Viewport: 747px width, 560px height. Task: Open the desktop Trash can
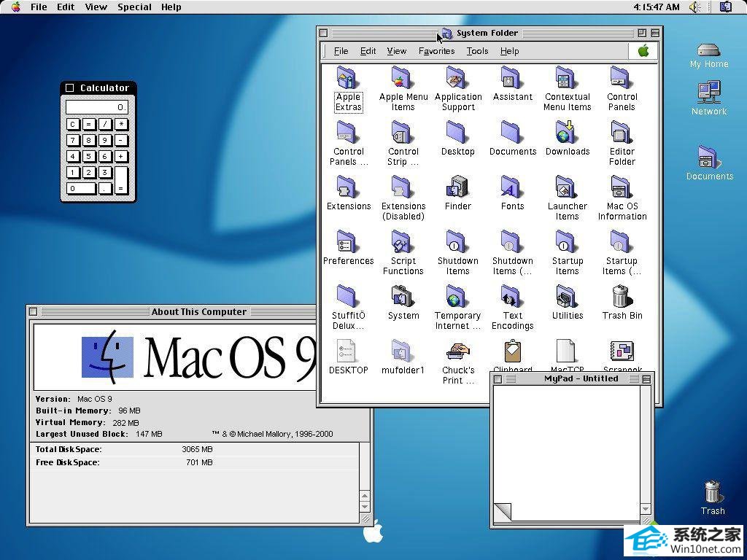click(x=712, y=492)
